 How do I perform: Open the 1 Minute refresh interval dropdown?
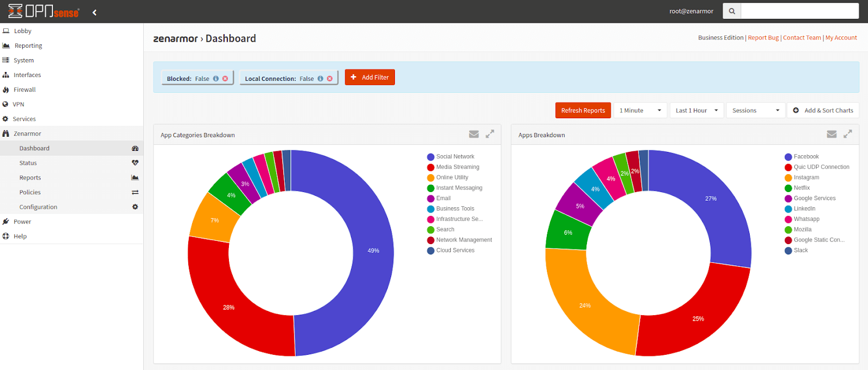640,111
